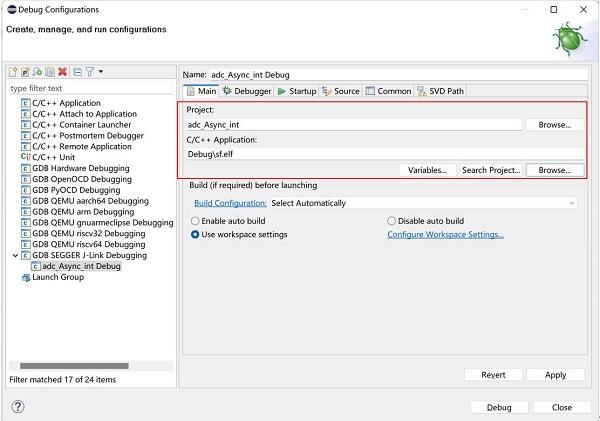Click the filter launch configurations icon
The image size is (600, 421).
pos(88,72)
